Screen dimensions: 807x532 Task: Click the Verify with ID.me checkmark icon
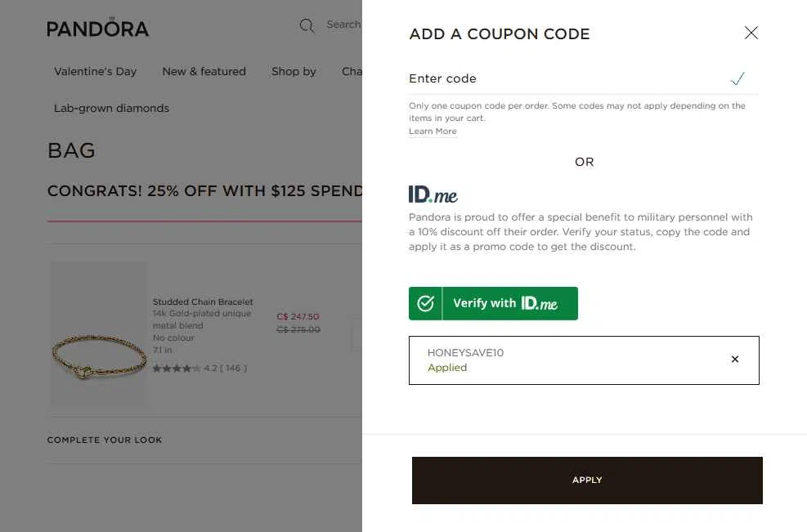[x=425, y=303]
